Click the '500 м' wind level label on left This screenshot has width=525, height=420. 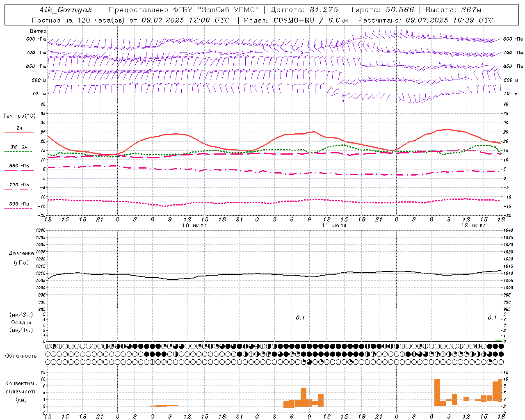pos(39,80)
